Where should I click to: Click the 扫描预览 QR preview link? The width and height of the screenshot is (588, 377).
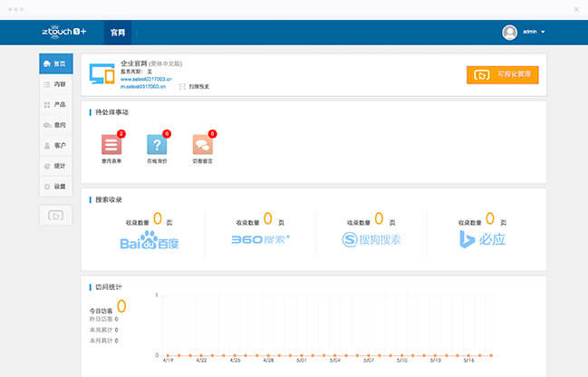coord(195,86)
